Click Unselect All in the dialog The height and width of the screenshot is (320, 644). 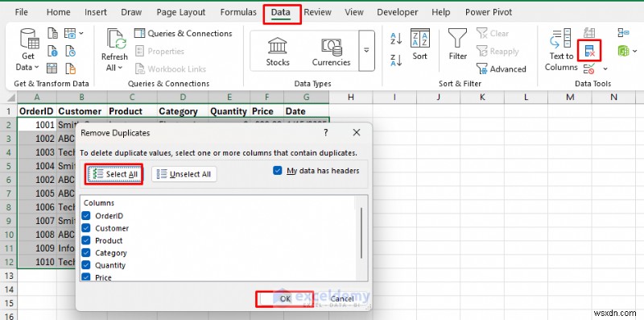(184, 174)
